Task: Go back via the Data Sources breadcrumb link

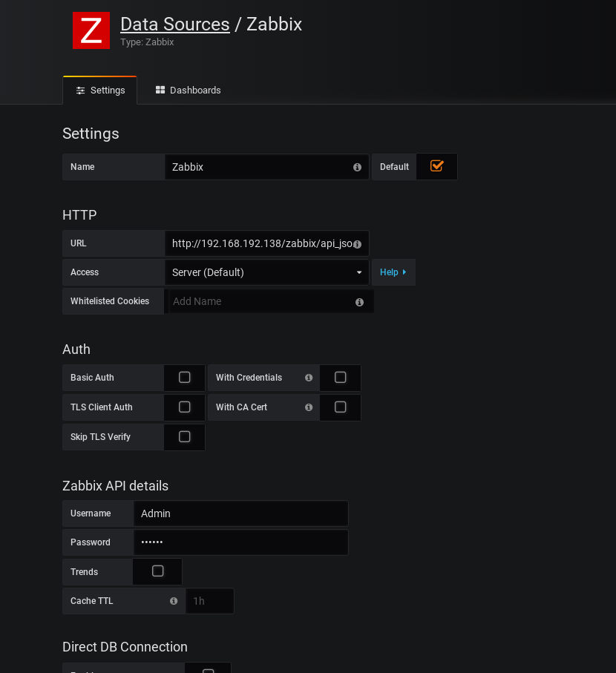Action: click(175, 24)
